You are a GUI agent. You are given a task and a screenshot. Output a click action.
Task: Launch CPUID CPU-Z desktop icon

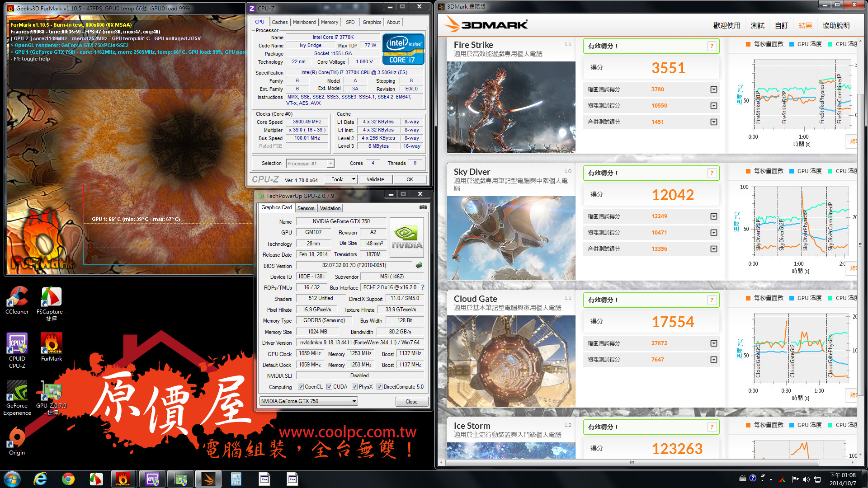click(17, 351)
